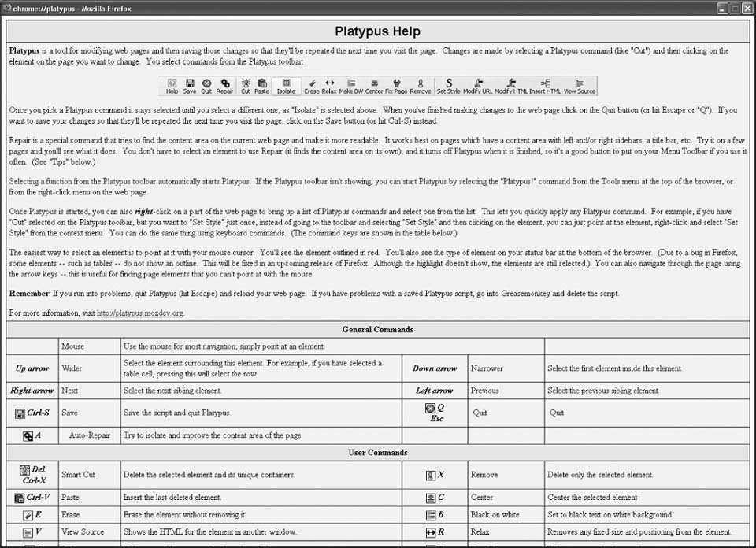
Task: Click the Repair icon in the Platypus toolbar
Action: [224, 86]
